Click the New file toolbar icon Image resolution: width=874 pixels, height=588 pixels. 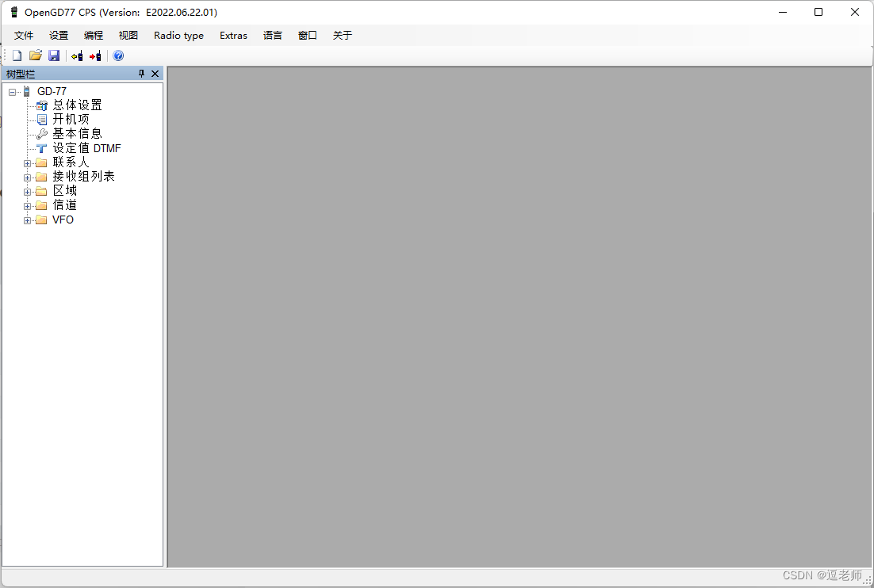click(17, 55)
